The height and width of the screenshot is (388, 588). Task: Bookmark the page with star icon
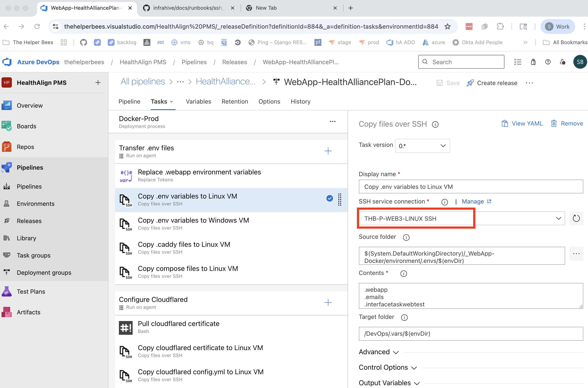[448, 26]
